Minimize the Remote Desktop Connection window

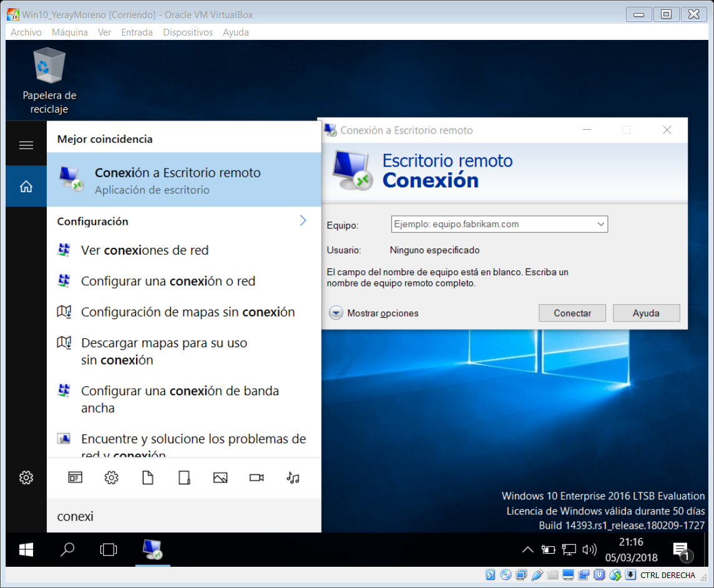click(x=587, y=130)
